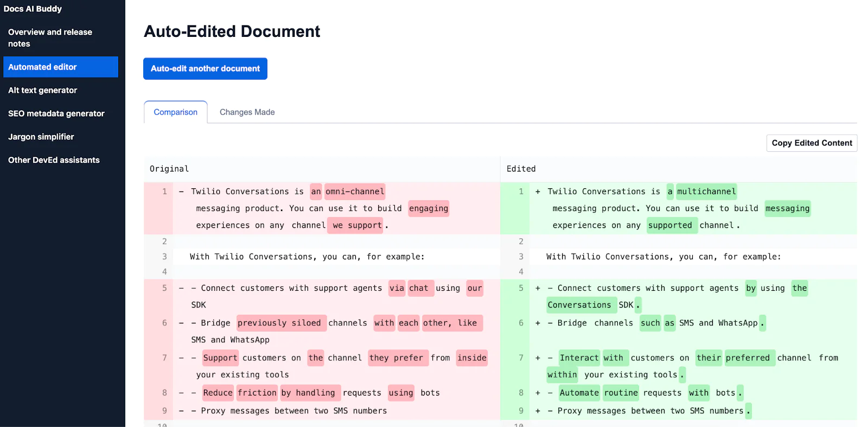Click 'Proxy messages between two SMS numbers' original line
The image size is (868, 427).
coord(293,411)
